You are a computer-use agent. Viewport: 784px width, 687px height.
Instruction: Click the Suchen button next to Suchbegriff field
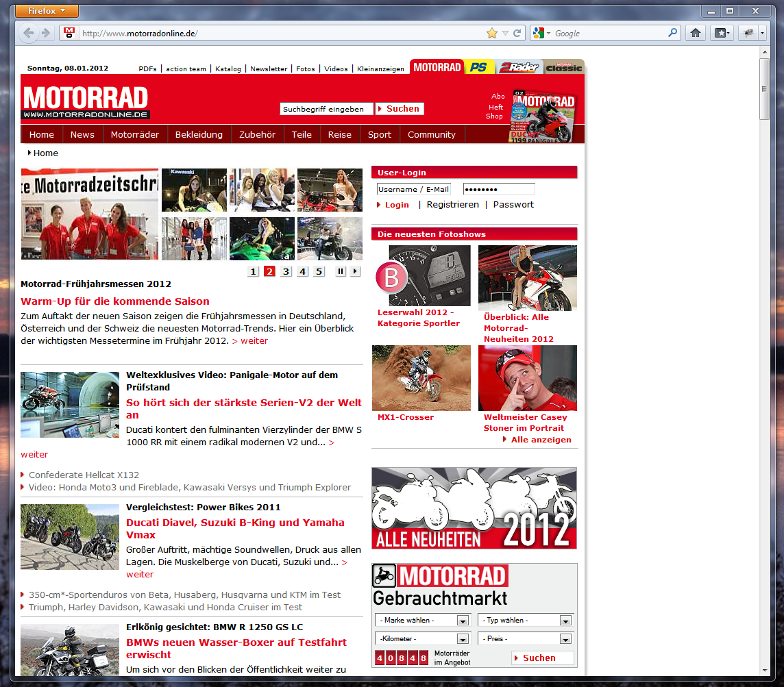(x=400, y=109)
